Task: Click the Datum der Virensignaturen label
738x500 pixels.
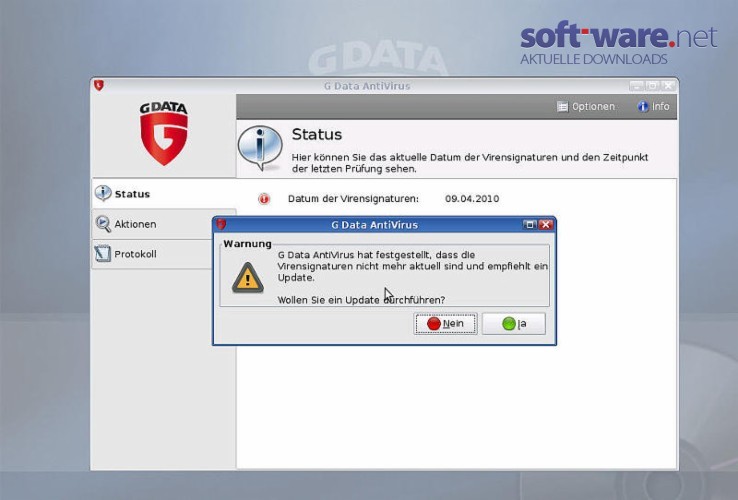Action: click(x=353, y=199)
